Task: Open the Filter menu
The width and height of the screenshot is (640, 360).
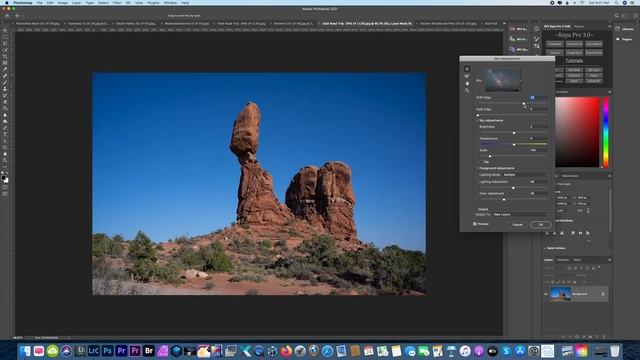Action: [117, 2]
